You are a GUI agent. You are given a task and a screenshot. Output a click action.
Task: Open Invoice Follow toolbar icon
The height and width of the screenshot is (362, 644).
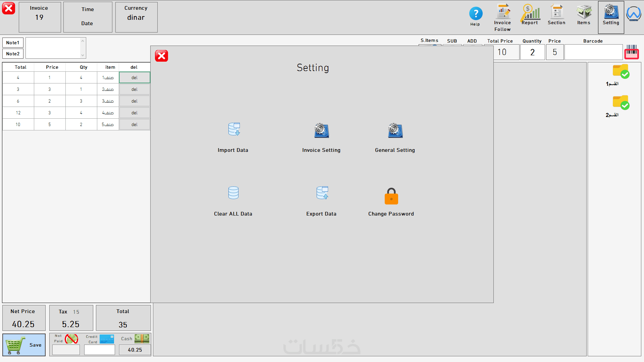click(x=502, y=13)
